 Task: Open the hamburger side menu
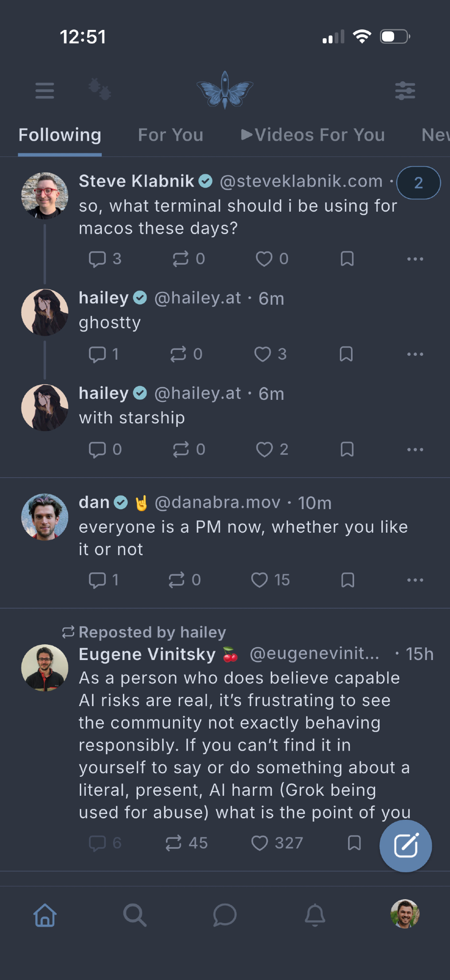[x=45, y=91]
